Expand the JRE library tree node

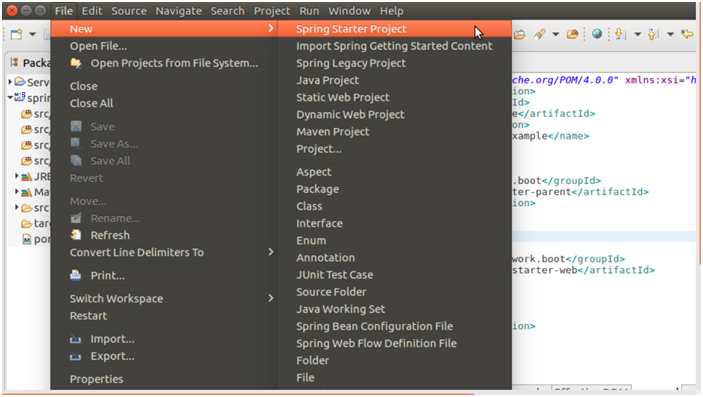click(16, 176)
